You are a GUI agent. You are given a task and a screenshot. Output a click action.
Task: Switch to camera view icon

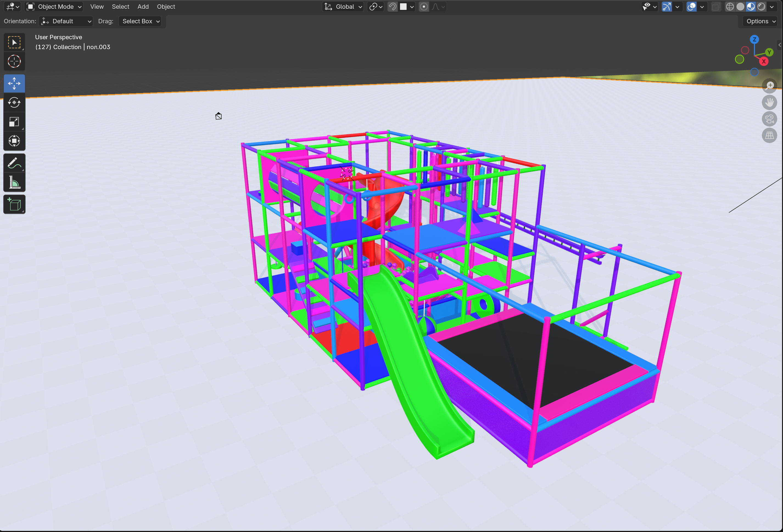pos(769,119)
